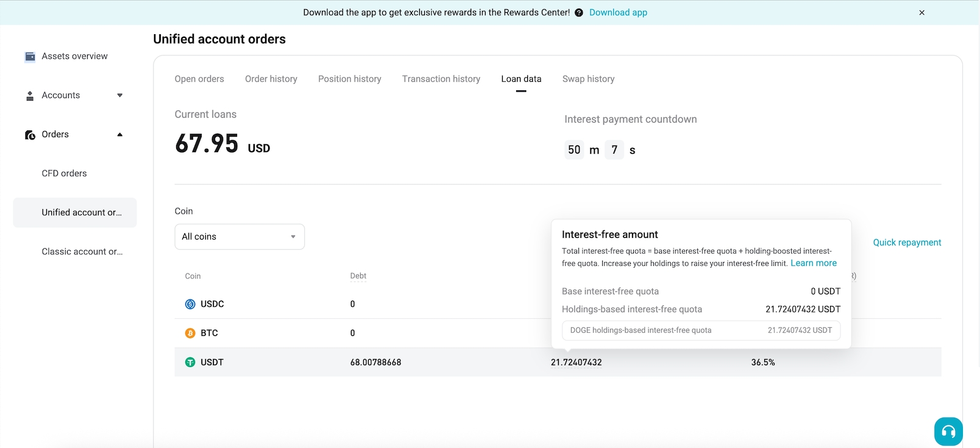Click the 67.95 current loans amount
This screenshot has width=980, height=448.
pyautogui.click(x=207, y=144)
